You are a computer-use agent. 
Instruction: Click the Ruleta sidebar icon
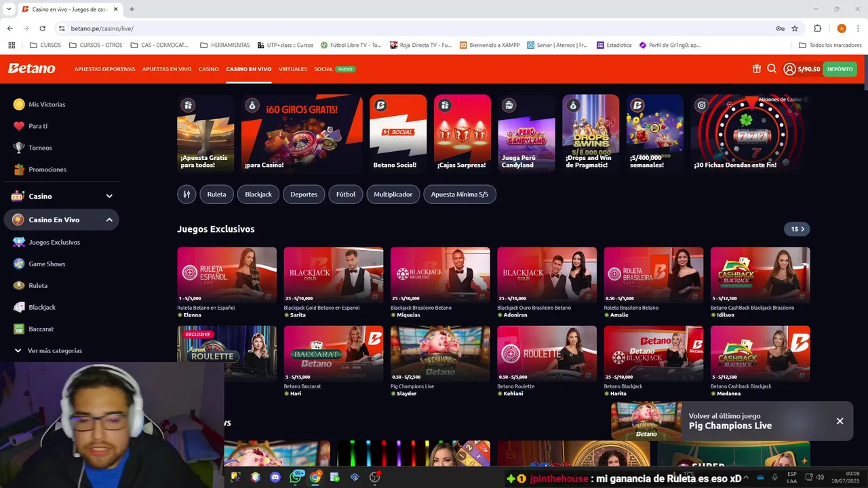click(19, 285)
